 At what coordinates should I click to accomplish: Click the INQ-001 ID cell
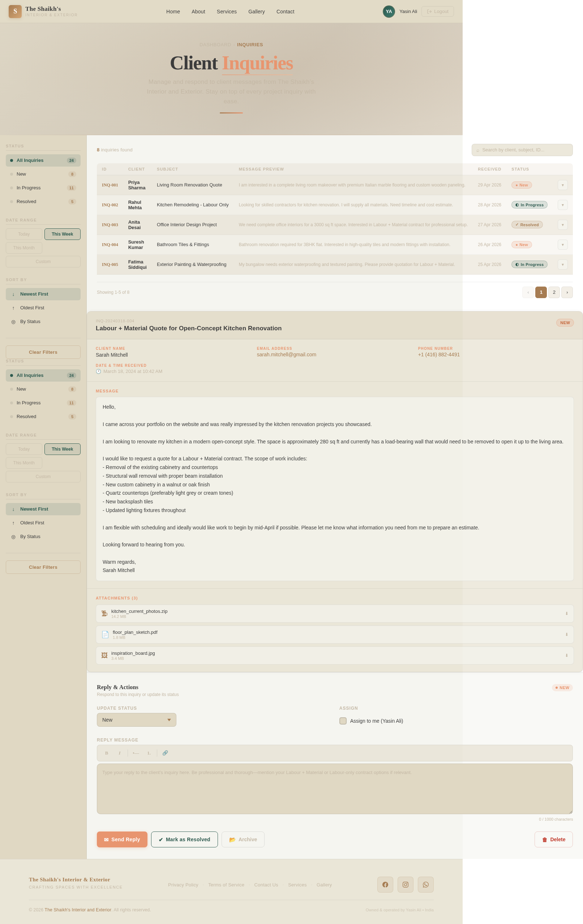pyautogui.click(x=110, y=185)
